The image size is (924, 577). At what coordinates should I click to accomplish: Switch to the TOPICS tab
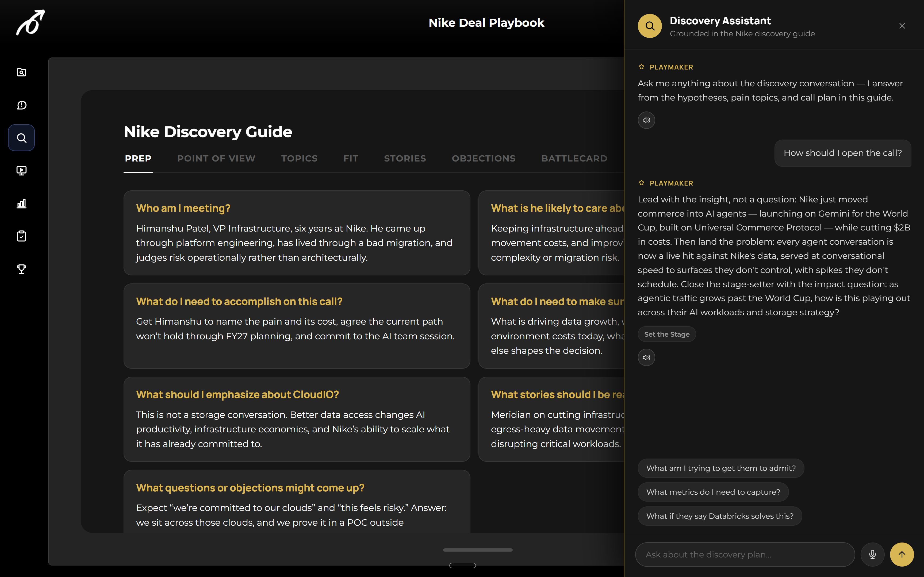[299, 159]
